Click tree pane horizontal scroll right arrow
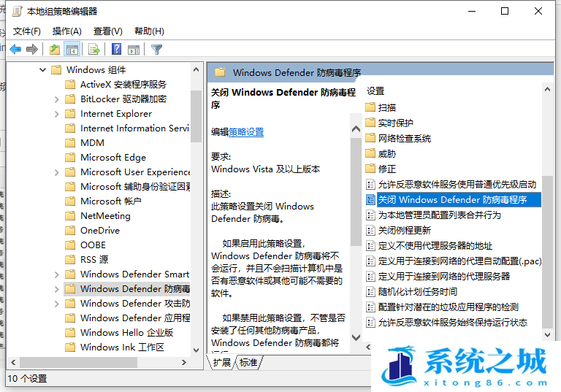561x392 pixels. point(184,362)
